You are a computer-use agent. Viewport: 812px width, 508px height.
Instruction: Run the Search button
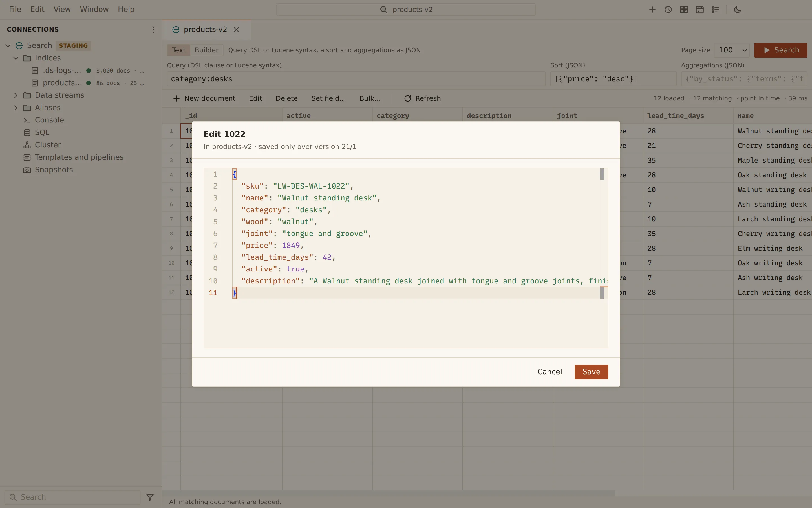click(x=780, y=50)
